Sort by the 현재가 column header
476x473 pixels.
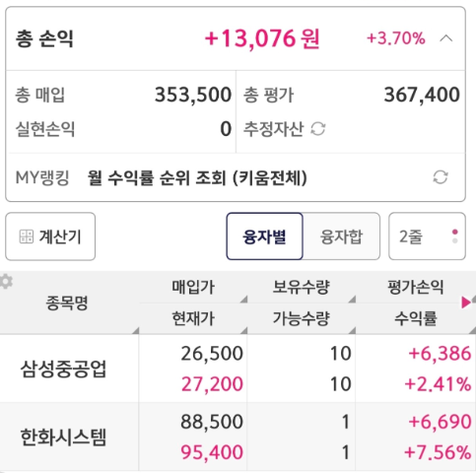coord(193,318)
